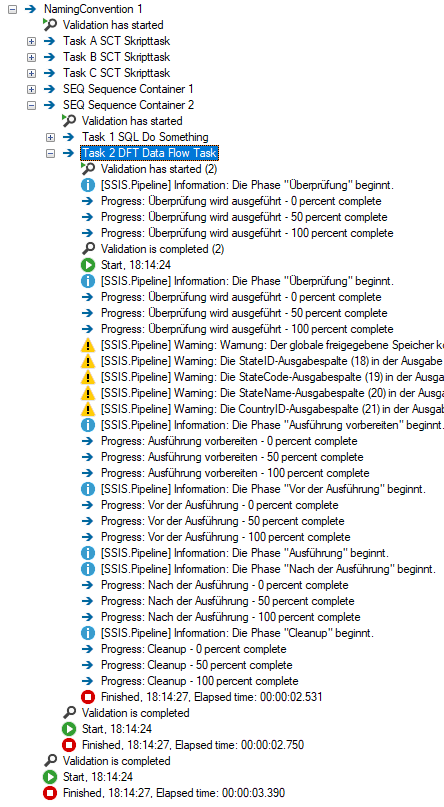Click arrow icon beside NamingConvention 1
Viewport: 444px width, 807px height.
(31, 9)
